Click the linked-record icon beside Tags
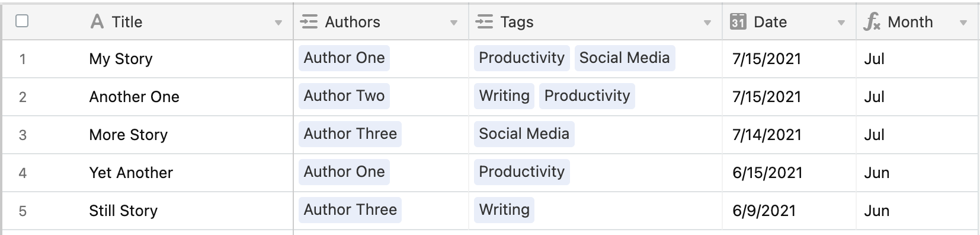The image size is (980, 235). (x=484, y=22)
